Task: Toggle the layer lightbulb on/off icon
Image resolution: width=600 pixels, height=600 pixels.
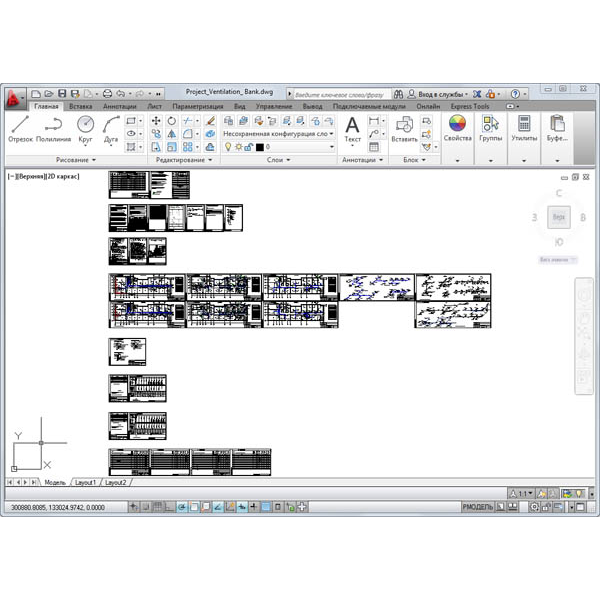Action: pos(228,147)
